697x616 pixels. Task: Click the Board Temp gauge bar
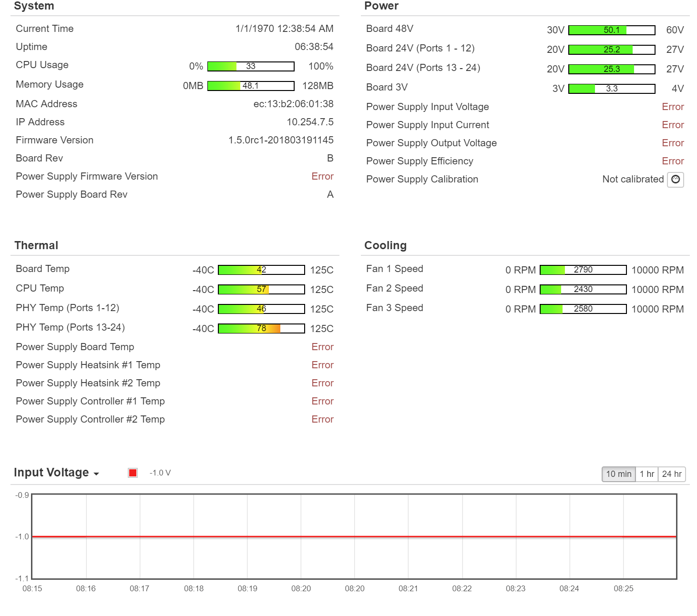pos(261,270)
